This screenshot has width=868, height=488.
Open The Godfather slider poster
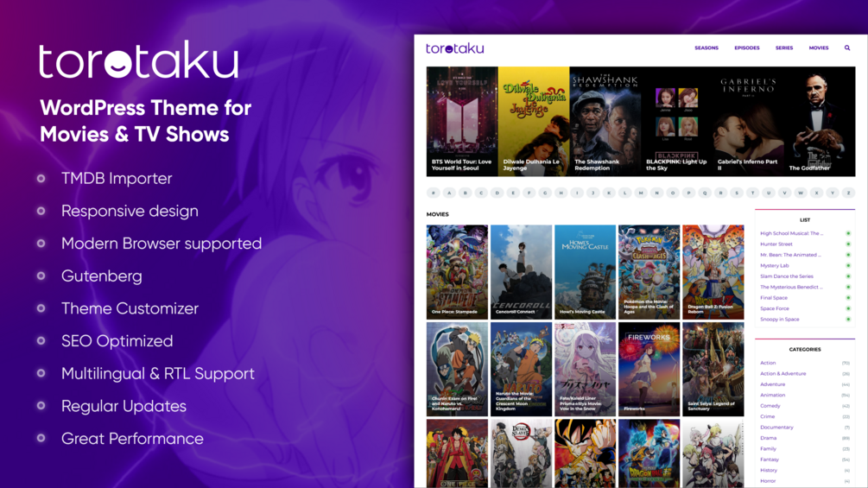820,122
